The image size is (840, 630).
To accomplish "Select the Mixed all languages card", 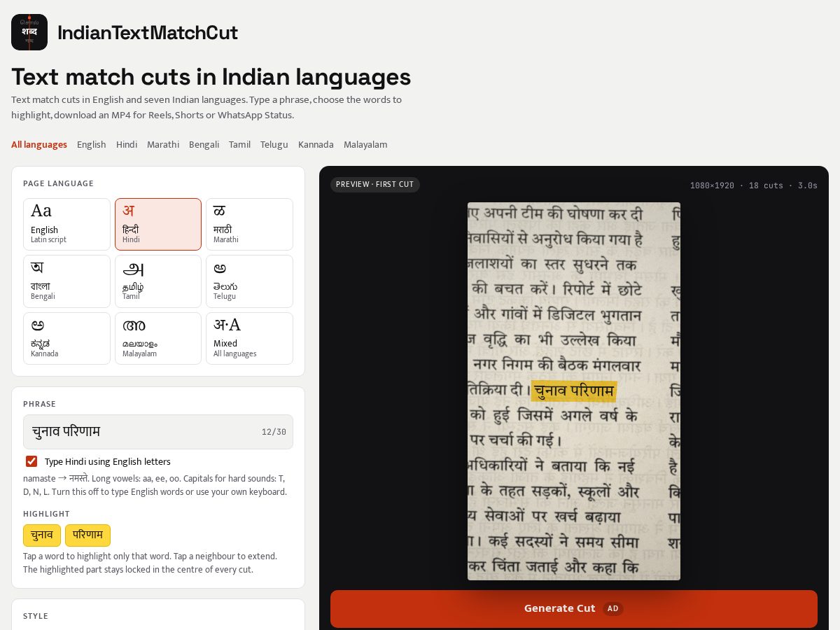I will coord(249,338).
